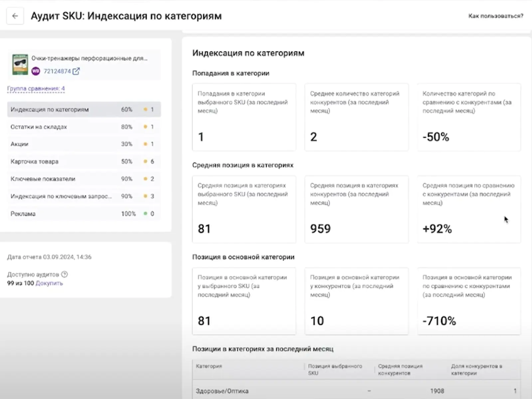Image resolution: width=532 pixels, height=399 pixels.
Task: Open the product thumbnail image
Action: click(x=20, y=64)
